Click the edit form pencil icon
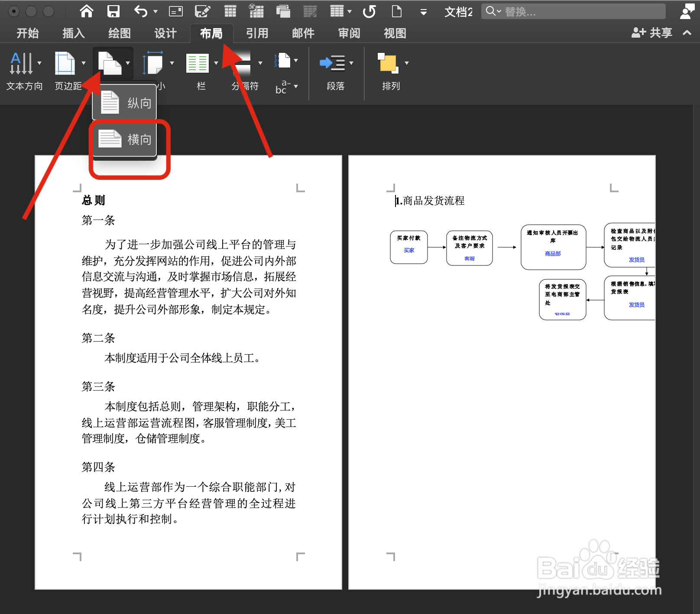This screenshot has width=700, height=614. coord(202,11)
